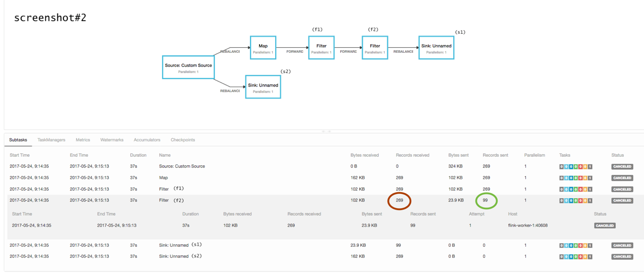
Task: Click the Filter node labeled (f2)
Action: [375, 48]
